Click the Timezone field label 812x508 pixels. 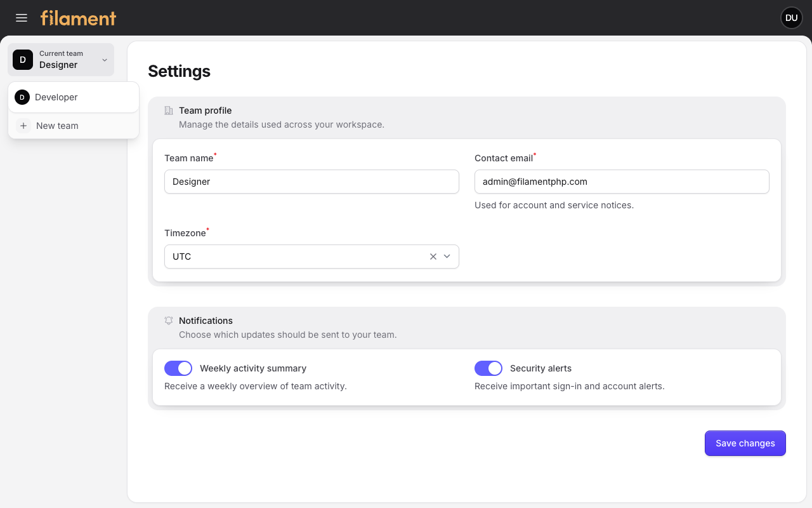click(x=185, y=233)
